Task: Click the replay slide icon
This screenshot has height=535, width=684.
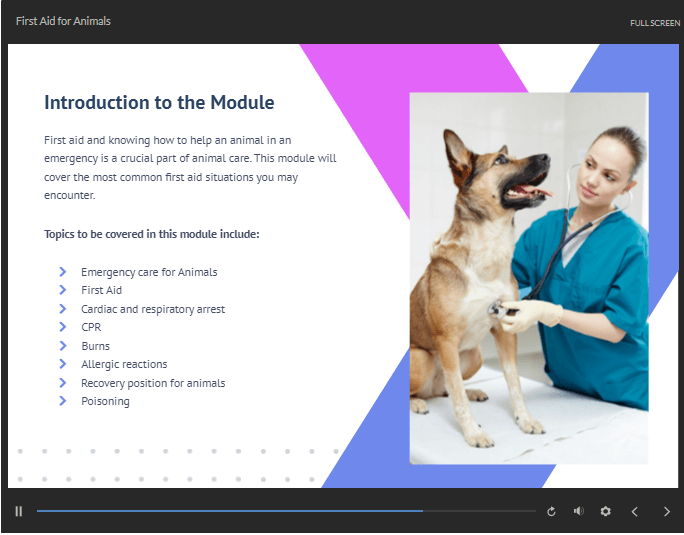Action: tap(551, 511)
